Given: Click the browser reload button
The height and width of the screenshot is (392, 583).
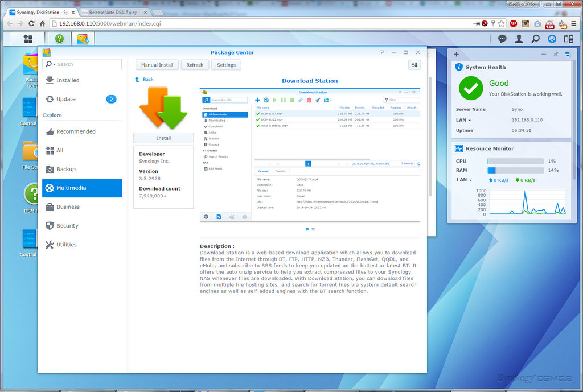Looking at the screenshot, I should click(x=31, y=23).
